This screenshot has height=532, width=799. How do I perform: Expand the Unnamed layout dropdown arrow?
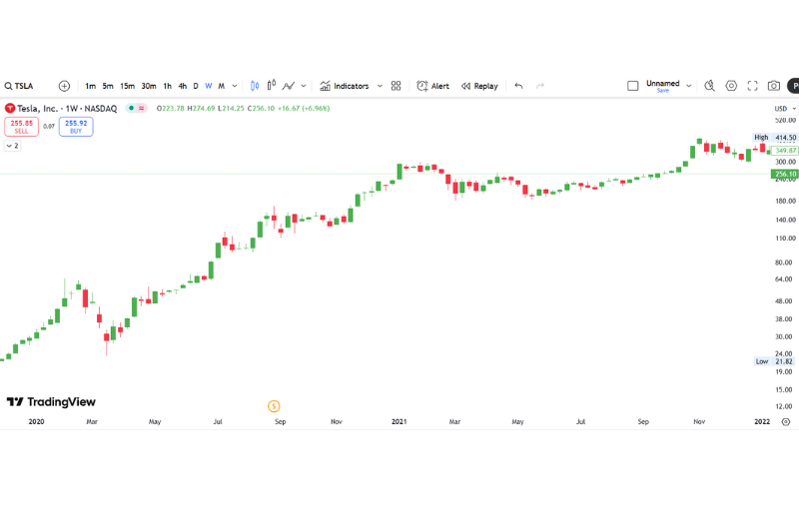tap(689, 86)
